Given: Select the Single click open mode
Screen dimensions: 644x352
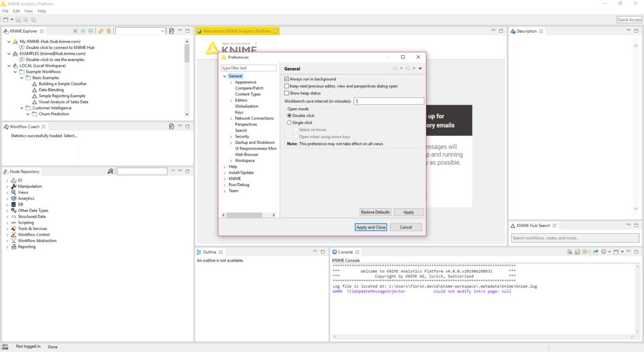Looking at the screenshot, I should [289, 123].
